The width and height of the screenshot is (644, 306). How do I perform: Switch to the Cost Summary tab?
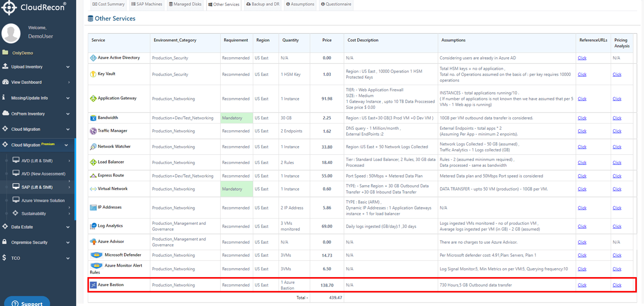click(x=109, y=5)
